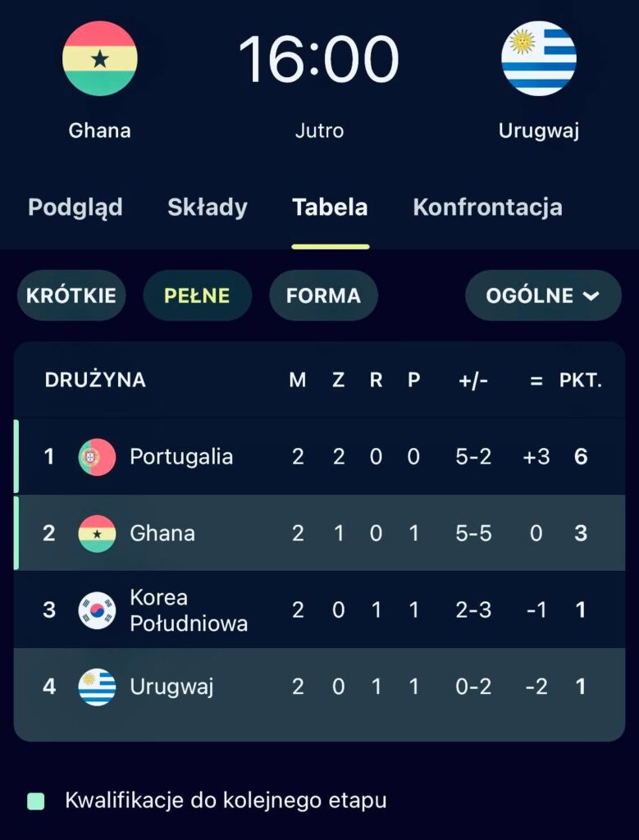
Task: Switch to the Składy tab
Action: pyautogui.click(x=208, y=208)
